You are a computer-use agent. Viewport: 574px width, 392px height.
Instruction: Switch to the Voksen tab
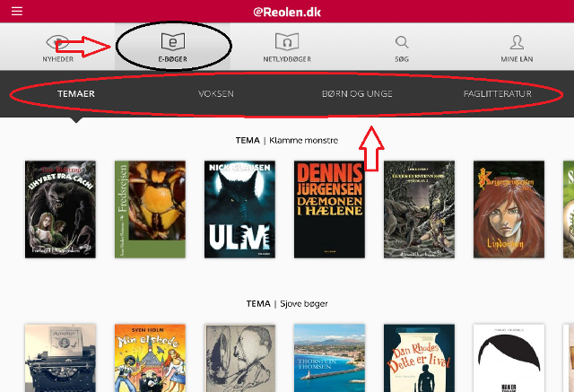(x=216, y=93)
